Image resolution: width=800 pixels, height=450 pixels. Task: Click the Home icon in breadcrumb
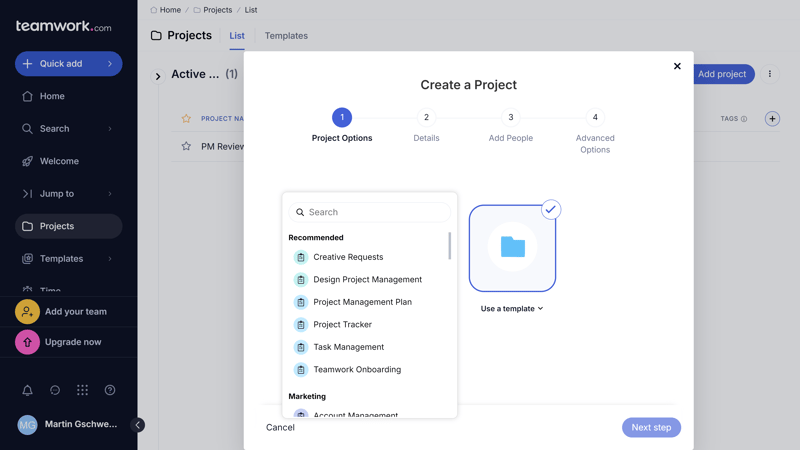pos(154,10)
